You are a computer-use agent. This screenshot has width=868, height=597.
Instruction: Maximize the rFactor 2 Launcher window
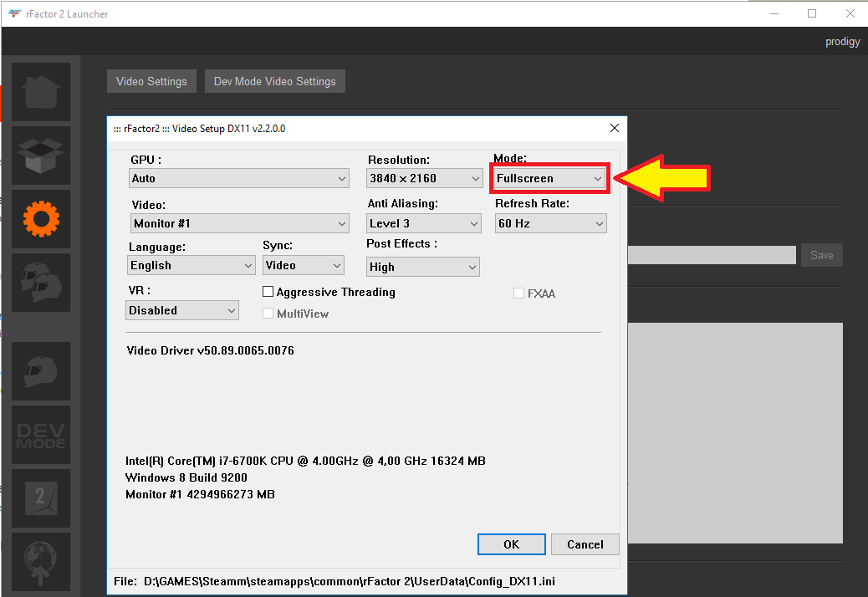(x=812, y=14)
